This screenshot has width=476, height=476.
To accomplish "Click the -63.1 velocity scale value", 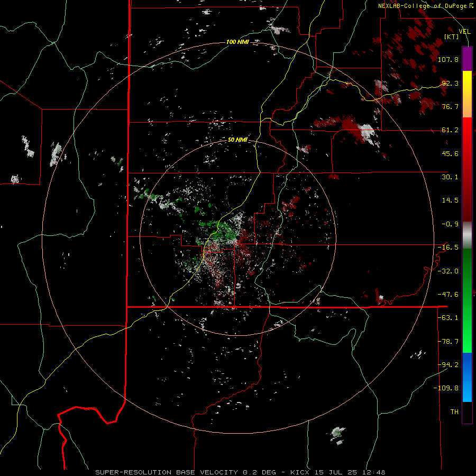I will [448, 318].
